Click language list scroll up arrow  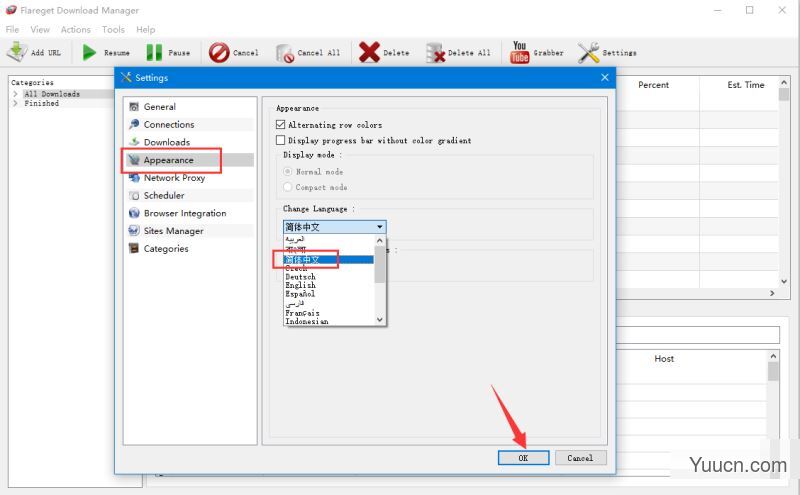coord(380,240)
